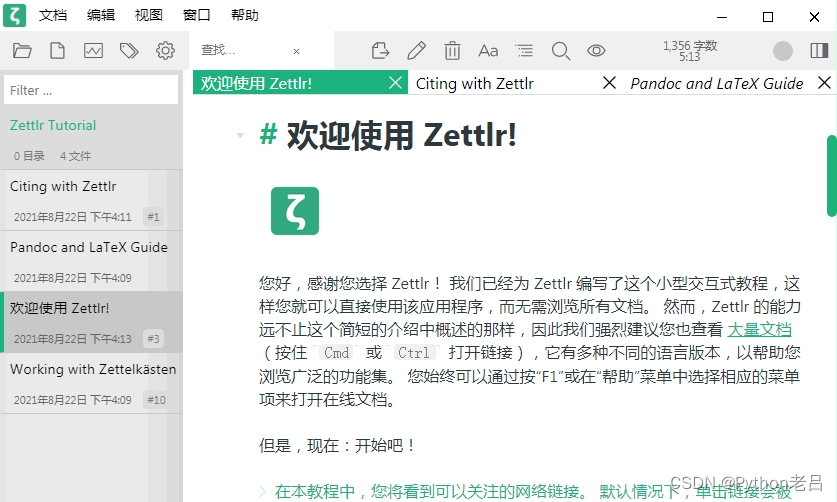The width and height of the screenshot is (837, 502).
Task: Close the Citing with Zettlr tab
Action: coord(609,83)
